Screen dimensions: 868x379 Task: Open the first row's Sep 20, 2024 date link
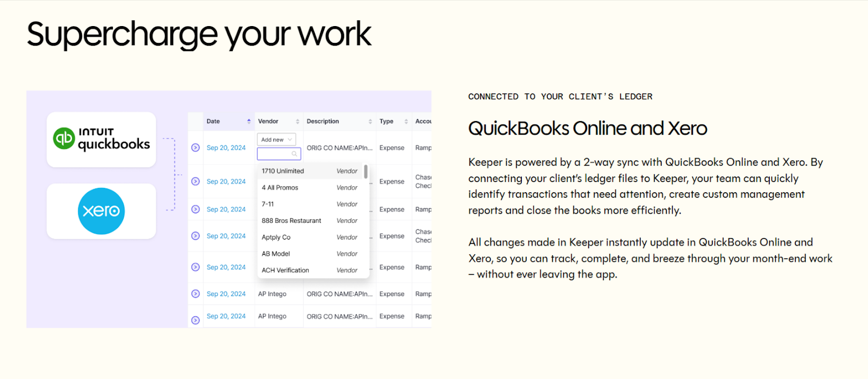tap(226, 148)
